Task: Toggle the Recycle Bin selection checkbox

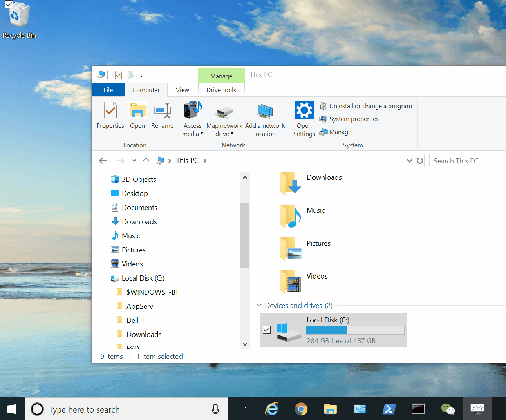Action: pyautogui.click(x=9, y=4)
